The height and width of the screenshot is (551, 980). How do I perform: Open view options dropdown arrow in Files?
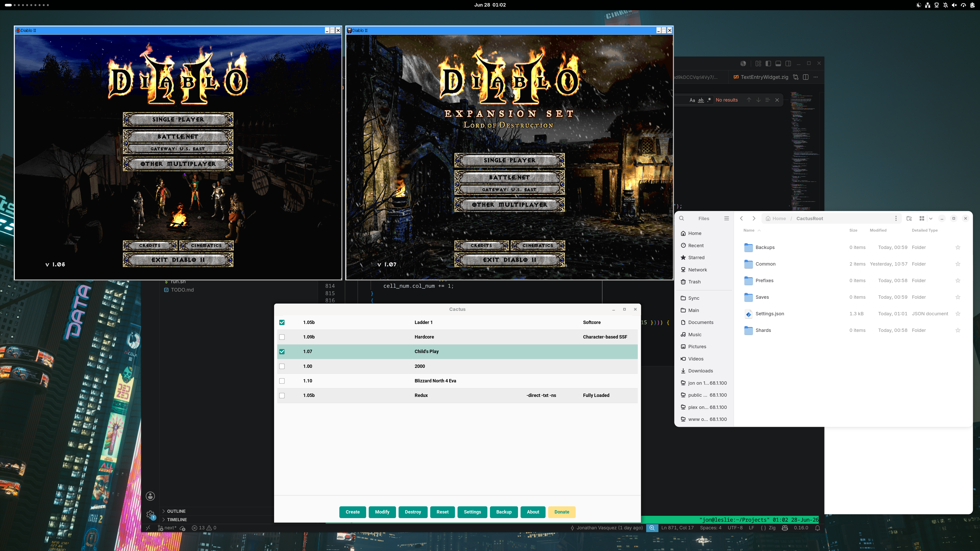point(931,218)
